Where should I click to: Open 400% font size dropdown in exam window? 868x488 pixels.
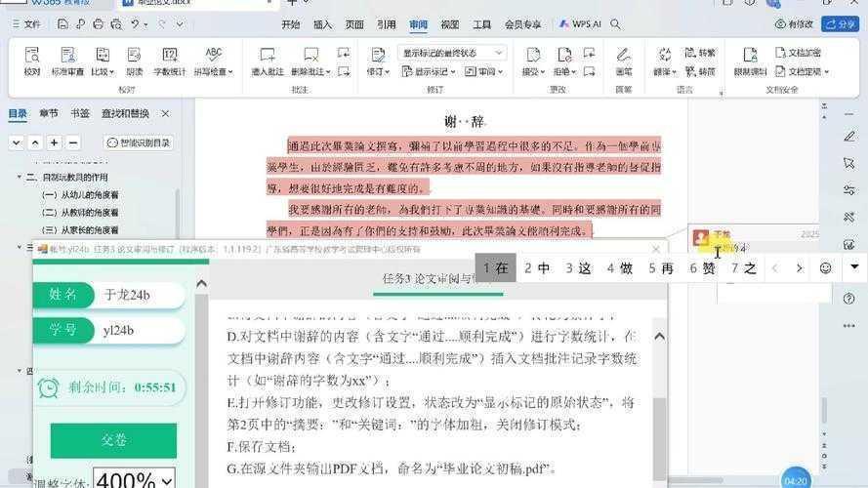pos(135,479)
